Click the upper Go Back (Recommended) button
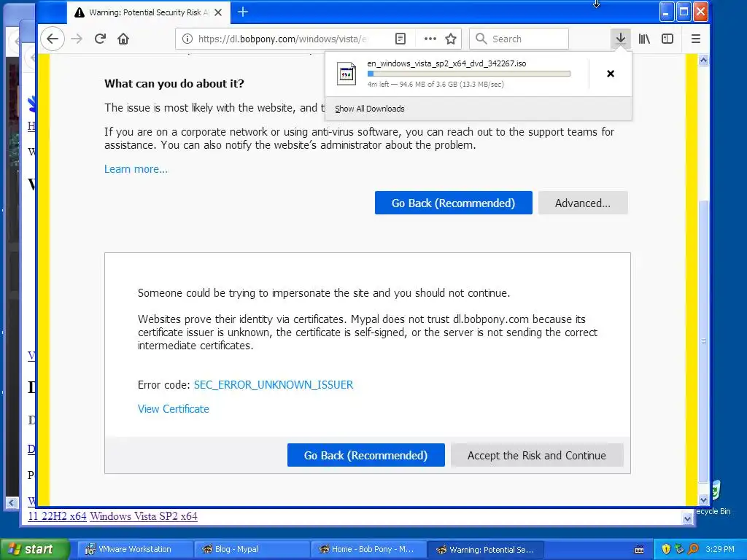 tap(453, 203)
